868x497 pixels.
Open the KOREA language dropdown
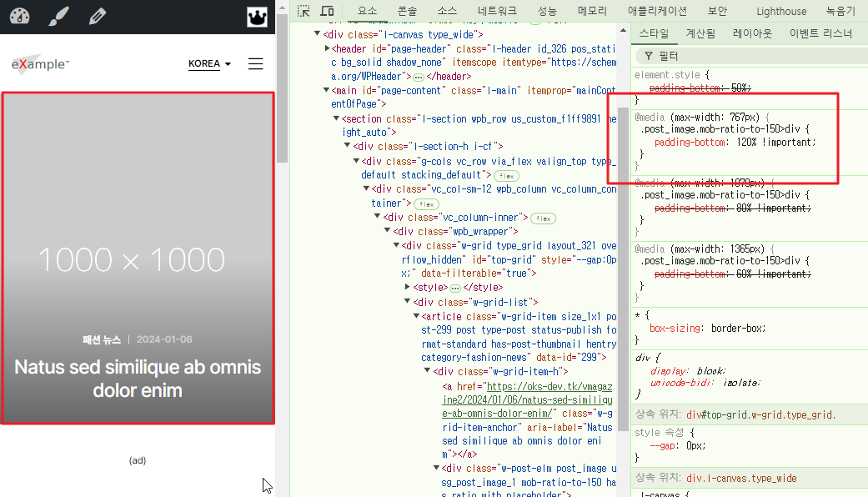209,63
